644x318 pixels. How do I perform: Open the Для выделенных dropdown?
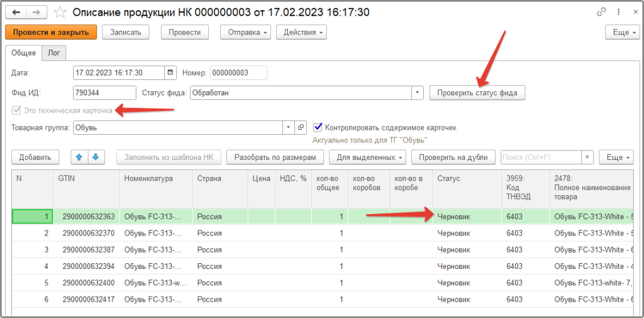coord(368,157)
